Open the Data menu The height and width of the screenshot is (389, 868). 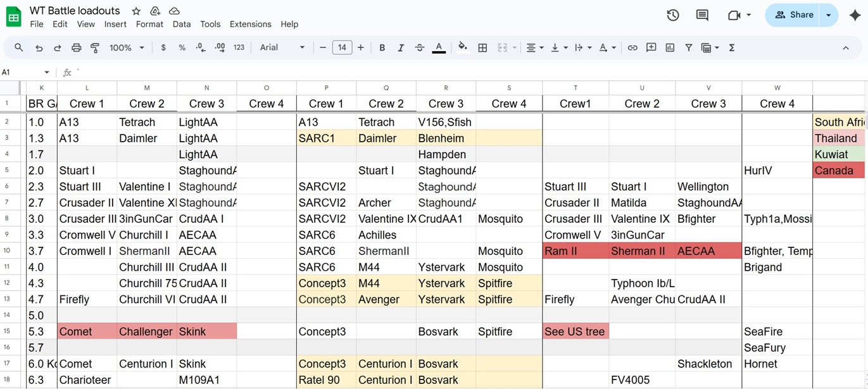(182, 24)
